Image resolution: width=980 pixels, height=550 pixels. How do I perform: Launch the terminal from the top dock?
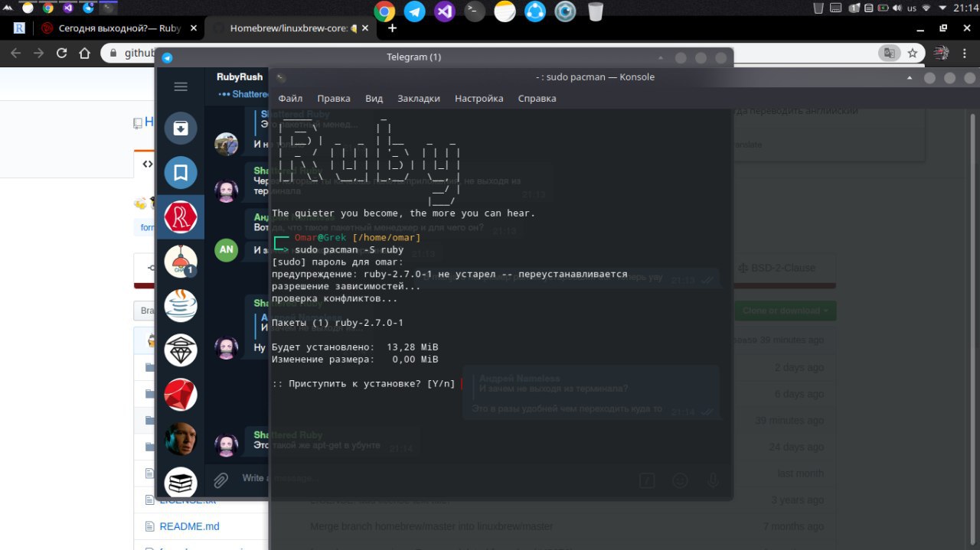click(x=475, y=11)
